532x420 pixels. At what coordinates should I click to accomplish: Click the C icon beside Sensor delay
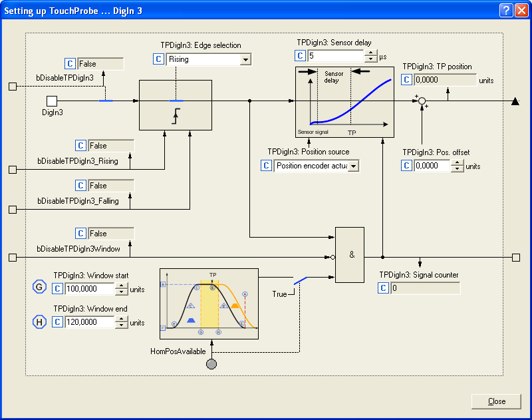(300, 56)
